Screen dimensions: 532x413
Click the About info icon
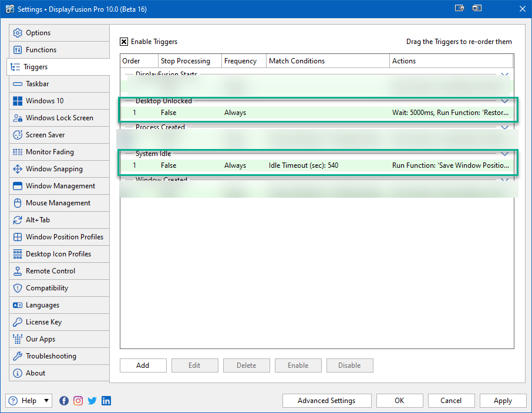tap(17, 373)
